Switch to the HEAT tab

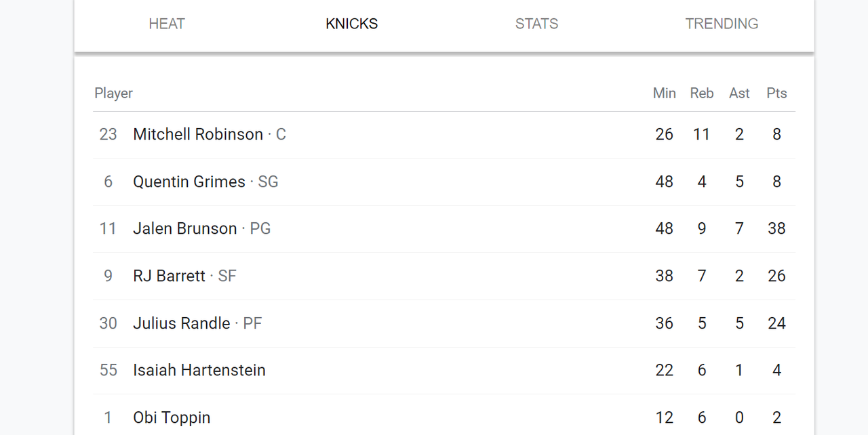(x=167, y=24)
